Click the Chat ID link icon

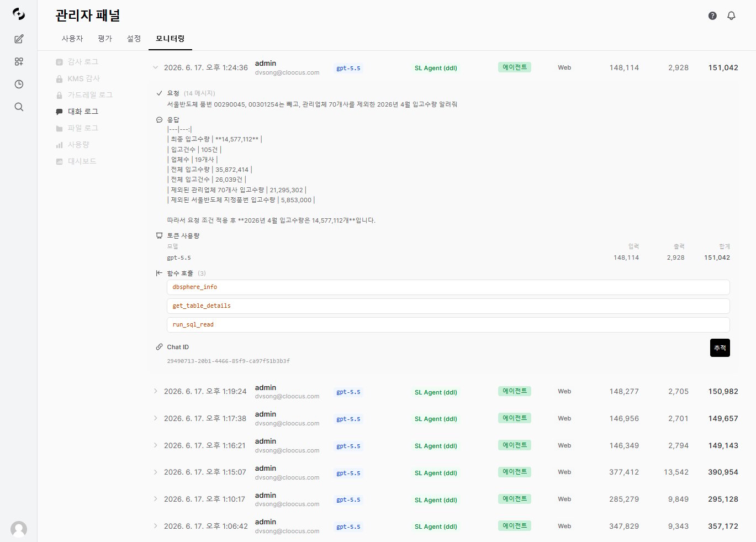pyautogui.click(x=159, y=347)
